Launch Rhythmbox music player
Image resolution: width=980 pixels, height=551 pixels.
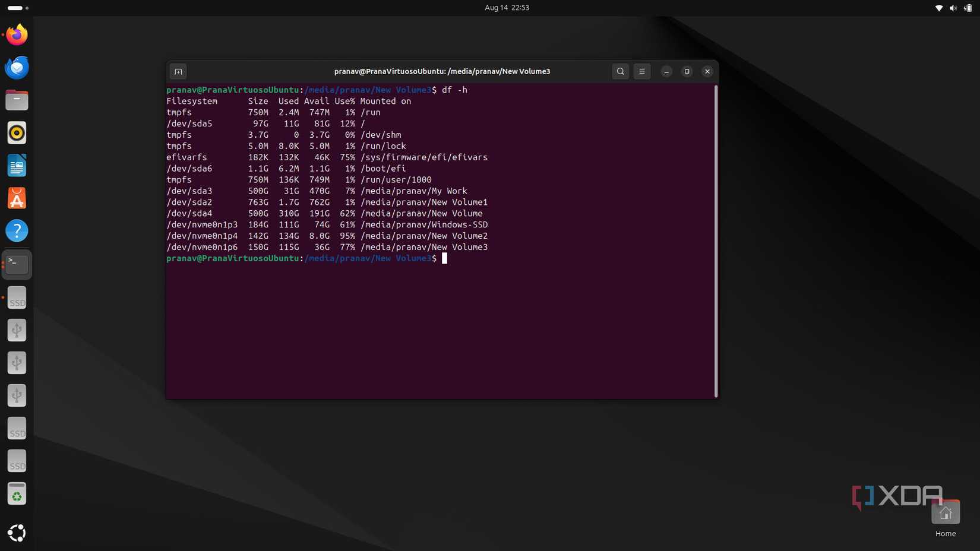click(x=16, y=132)
